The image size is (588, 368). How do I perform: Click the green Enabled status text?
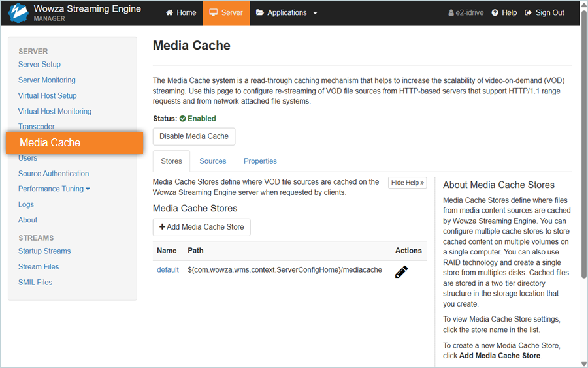point(202,119)
